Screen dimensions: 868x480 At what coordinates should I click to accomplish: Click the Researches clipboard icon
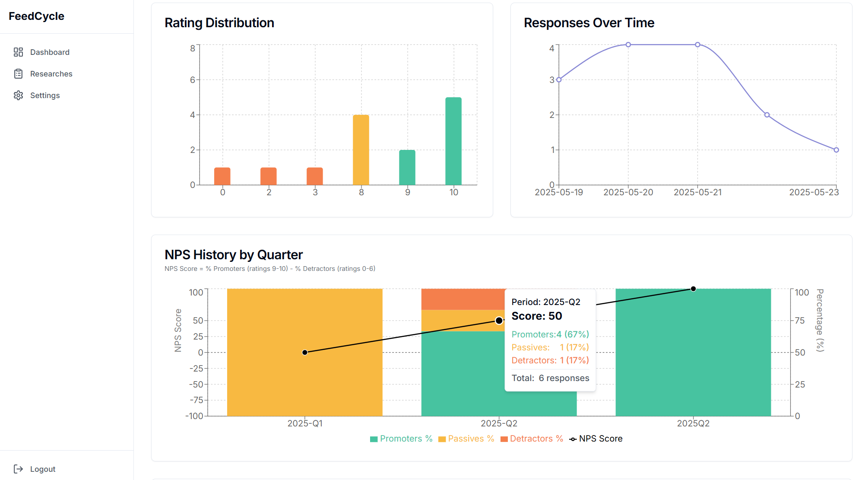click(18, 74)
